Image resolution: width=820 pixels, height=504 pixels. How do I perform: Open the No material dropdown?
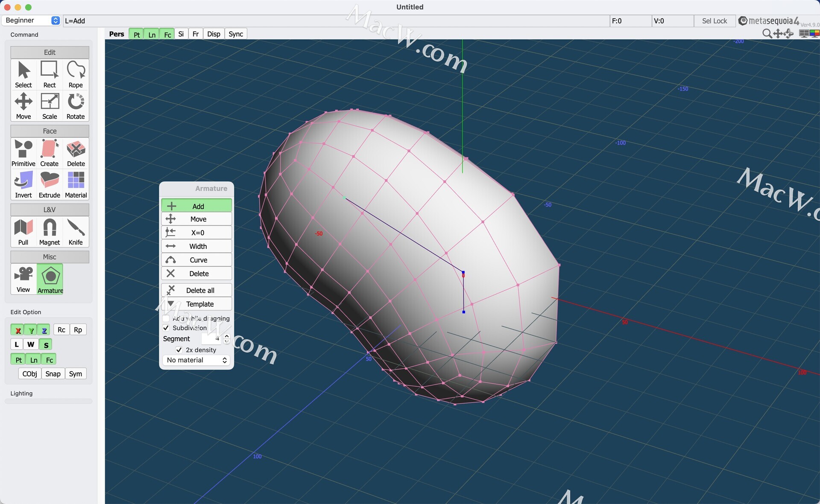tap(196, 360)
